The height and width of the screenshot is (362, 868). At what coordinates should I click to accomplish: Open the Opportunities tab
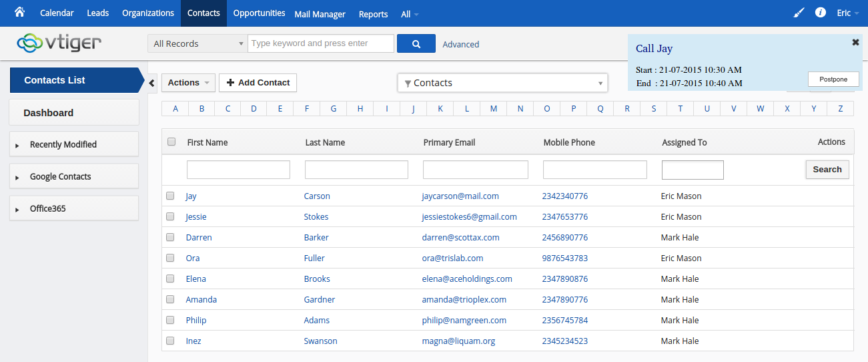coord(259,13)
